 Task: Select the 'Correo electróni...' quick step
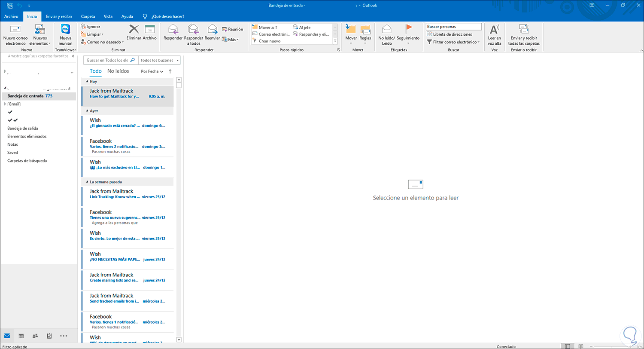pyautogui.click(x=272, y=34)
